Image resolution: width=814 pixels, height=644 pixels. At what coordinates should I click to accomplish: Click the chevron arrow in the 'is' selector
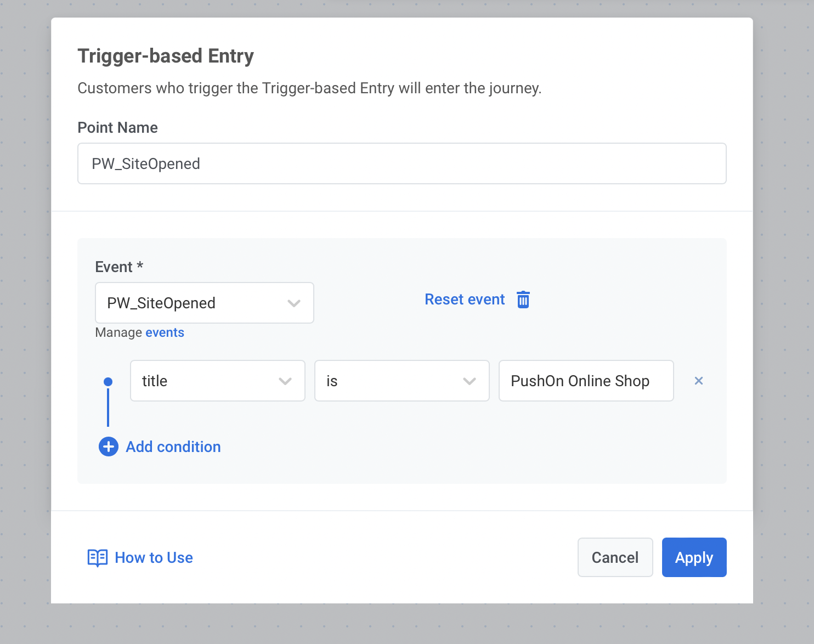coord(470,381)
